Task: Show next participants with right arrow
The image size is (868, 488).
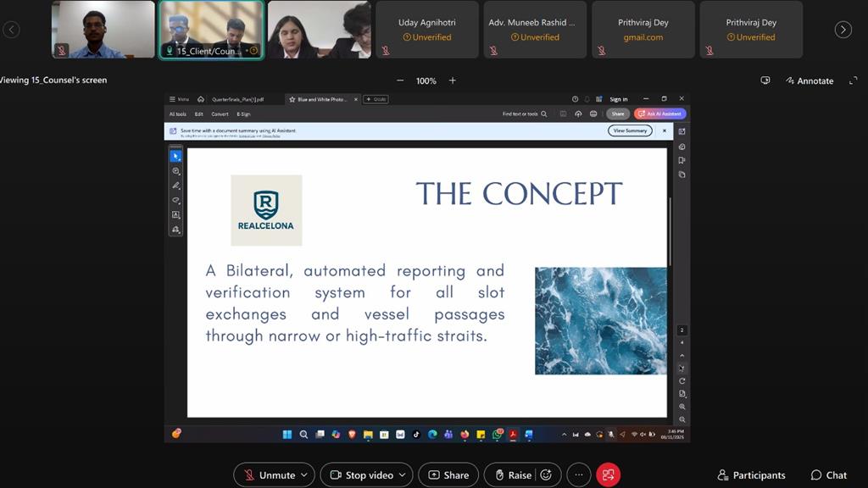Action: click(843, 30)
